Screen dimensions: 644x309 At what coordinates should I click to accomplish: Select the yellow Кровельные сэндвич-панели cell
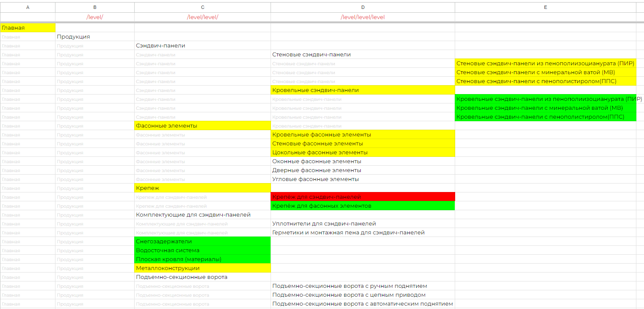click(x=363, y=90)
